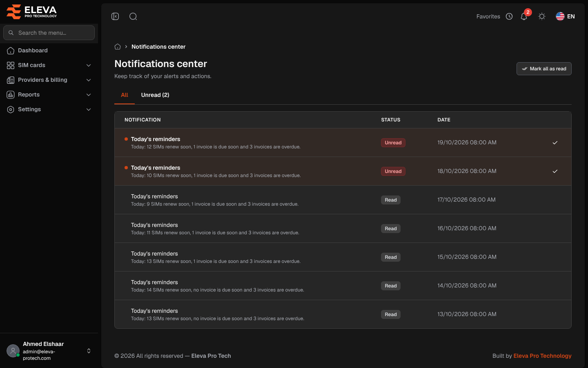Click the STATUS column header
588x368 pixels.
(x=391, y=120)
